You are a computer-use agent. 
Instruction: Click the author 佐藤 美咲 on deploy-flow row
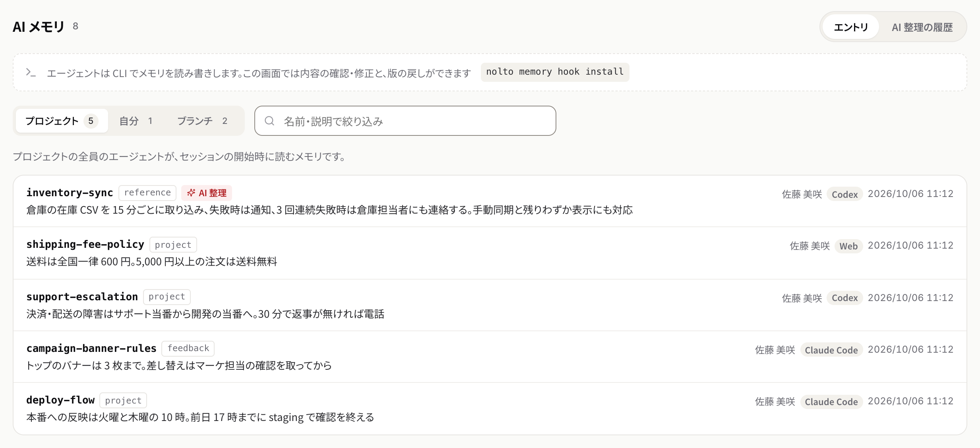(x=775, y=402)
